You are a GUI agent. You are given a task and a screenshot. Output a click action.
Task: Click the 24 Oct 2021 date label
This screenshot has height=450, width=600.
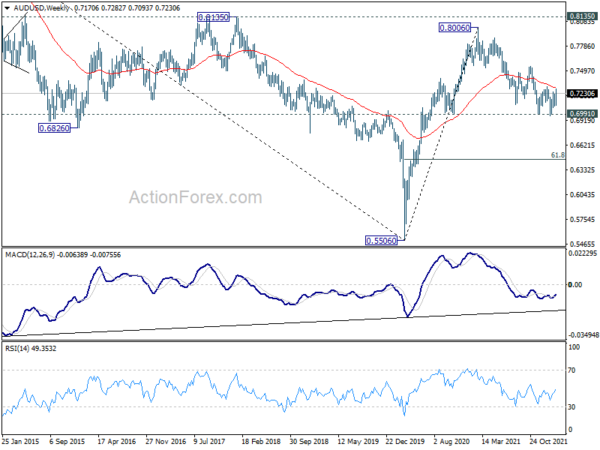pos(548,442)
